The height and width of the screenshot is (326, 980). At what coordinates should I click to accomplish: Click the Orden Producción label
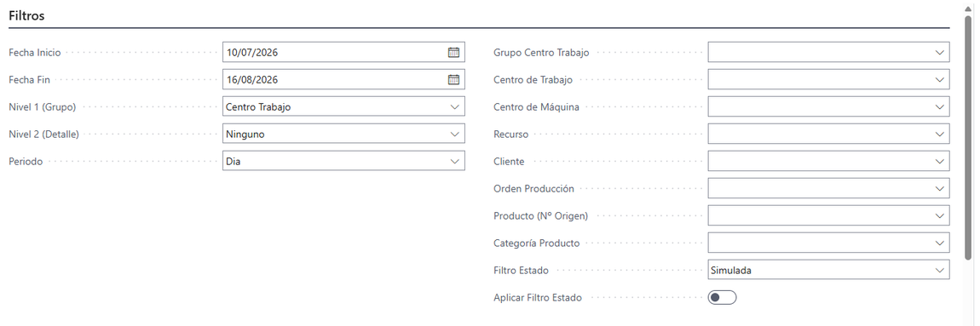(x=533, y=188)
